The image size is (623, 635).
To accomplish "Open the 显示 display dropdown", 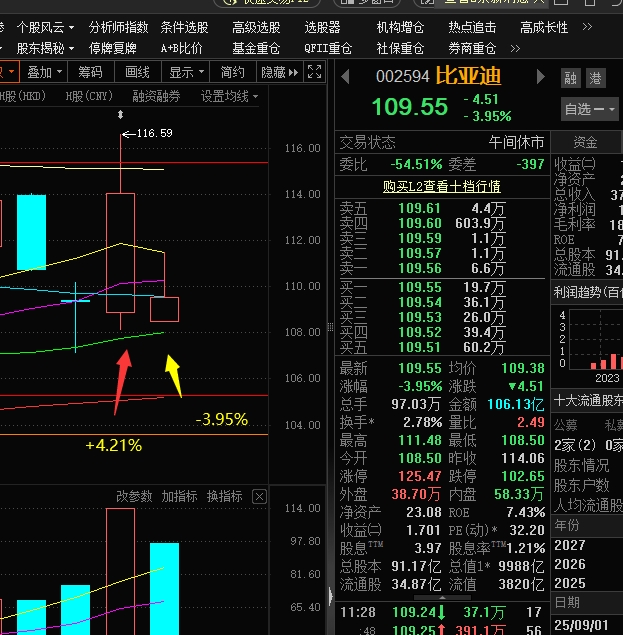I will point(186,72).
